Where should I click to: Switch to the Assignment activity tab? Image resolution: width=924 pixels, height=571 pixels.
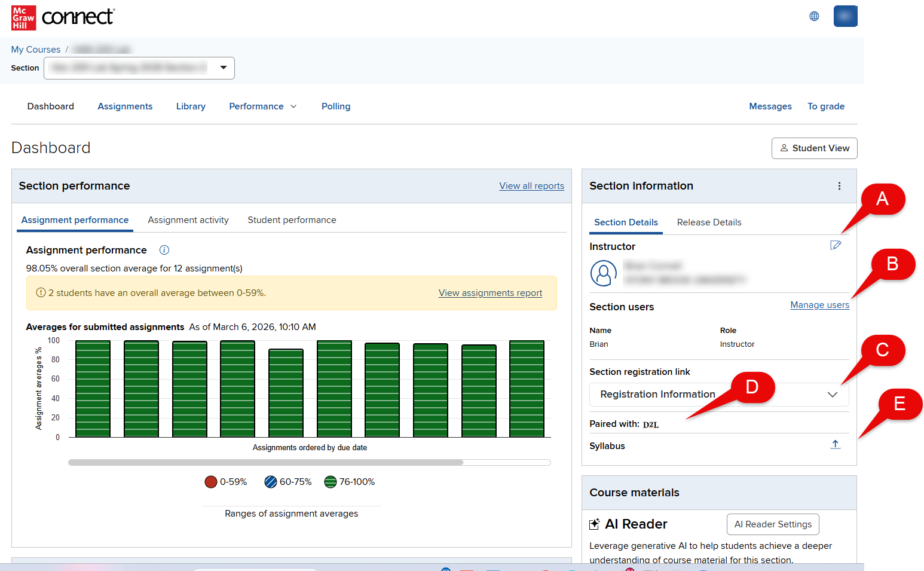click(x=188, y=220)
